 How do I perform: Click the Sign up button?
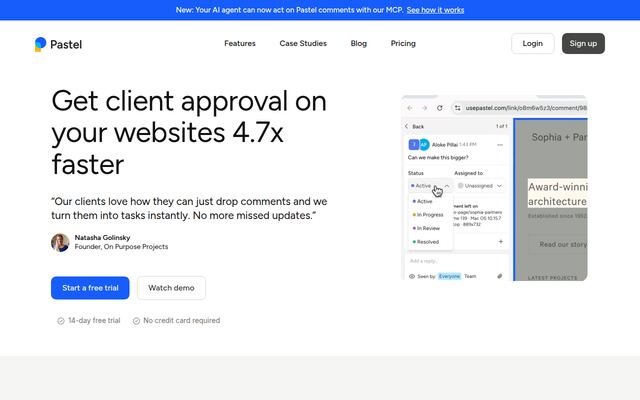click(583, 43)
